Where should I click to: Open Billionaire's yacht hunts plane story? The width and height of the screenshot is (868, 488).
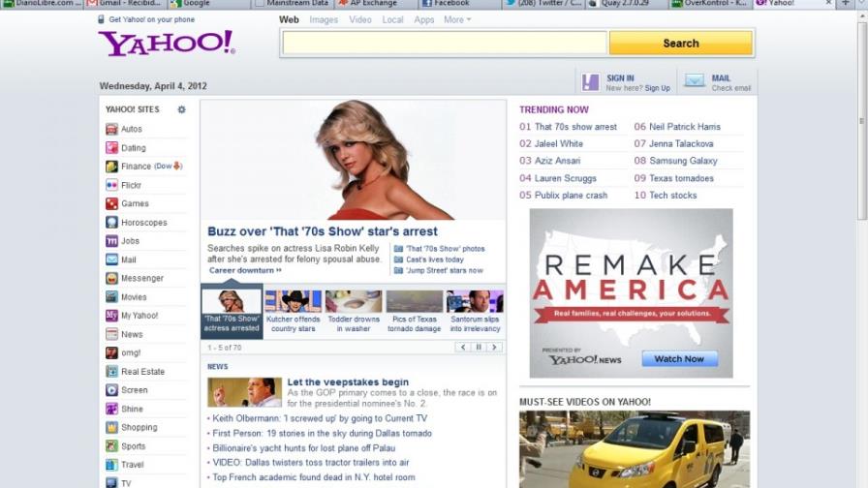point(304,448)
